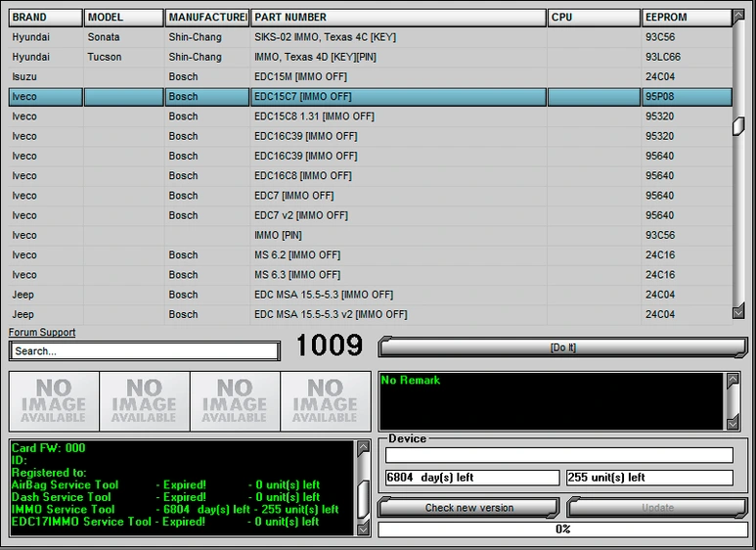
Task: Click the card info scroll down arrow
Action: pyautogui.click(x=363, y=528)
